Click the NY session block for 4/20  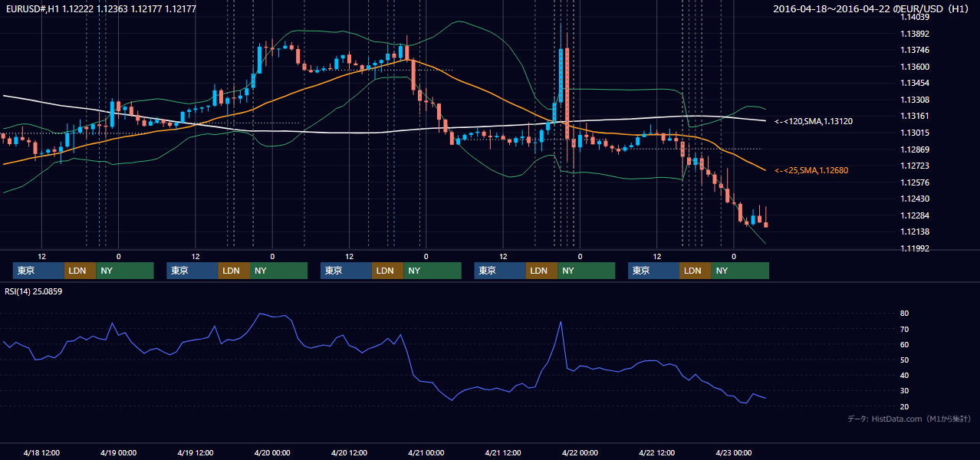[432, 271]
